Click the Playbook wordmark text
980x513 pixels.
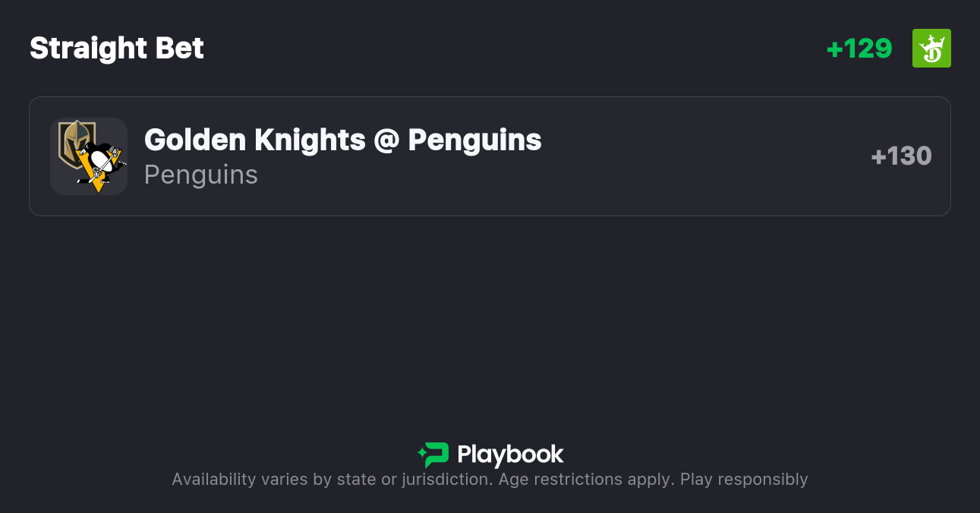510,455
